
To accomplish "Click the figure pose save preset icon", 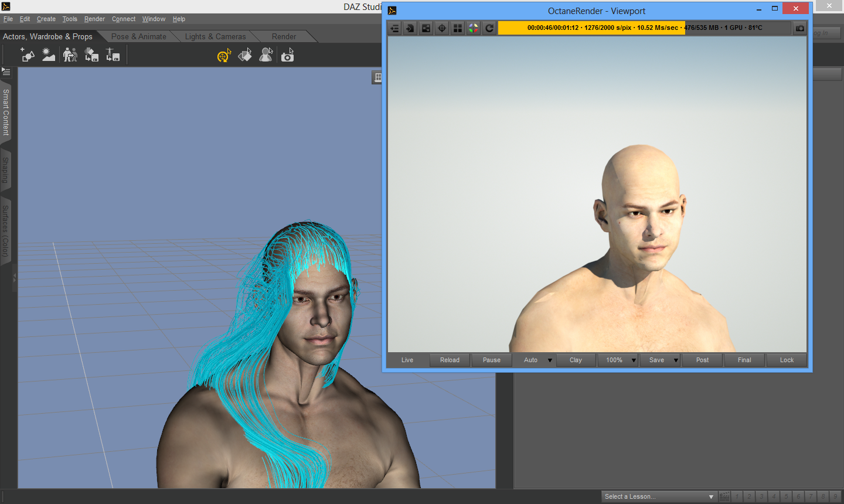I will (x=113, y=55).
